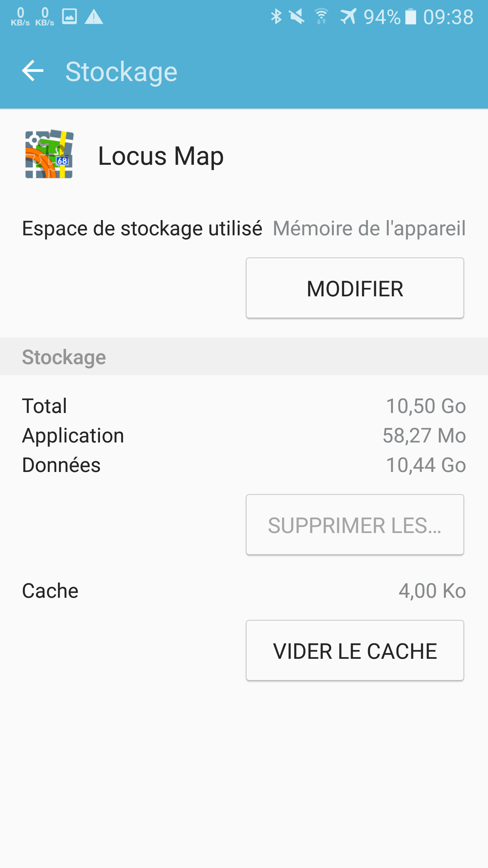Tap the Cache size row
The width and height of the screenshot is (488, 868).
pyautogui.click(x=244, y=591)
